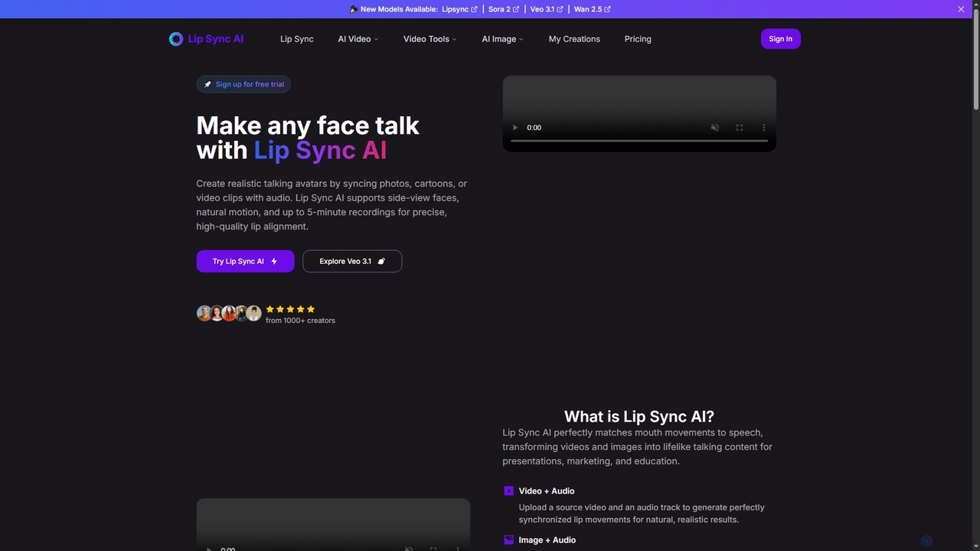Open My Creations page
This screenshot has width=980, height=551.
(x=574, y=39)
